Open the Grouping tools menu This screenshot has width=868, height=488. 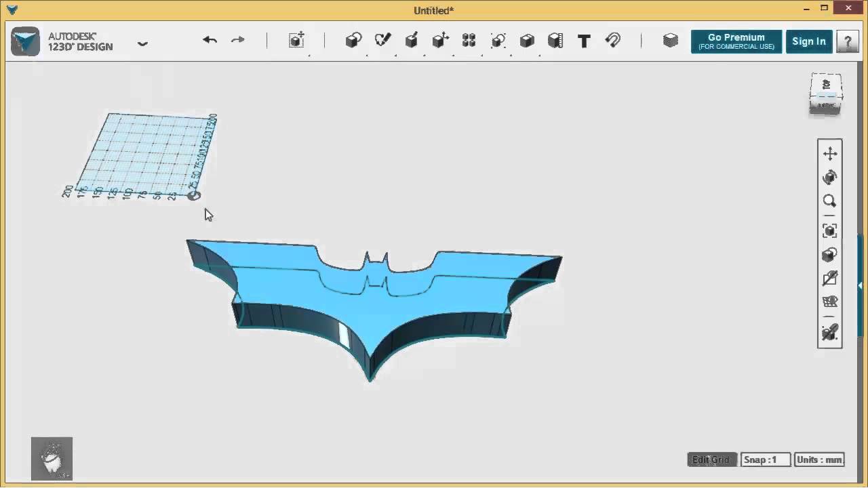[498, 41]
